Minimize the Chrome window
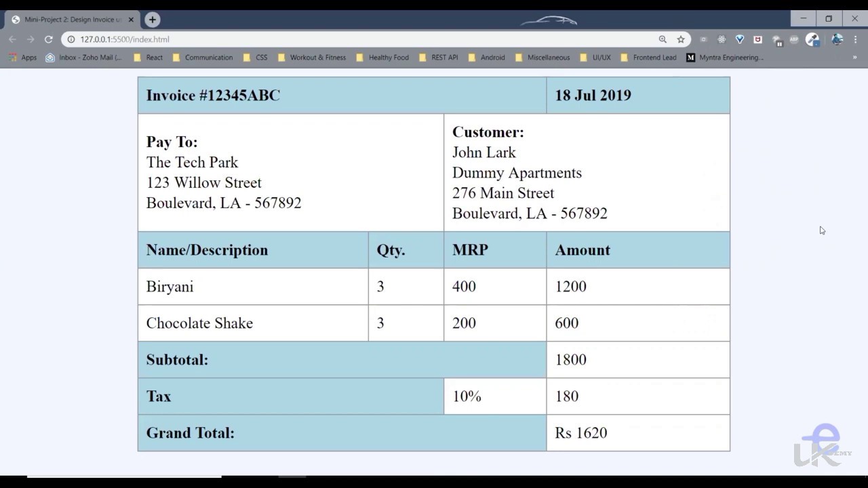Viewport: 868px width, 488px height. point(804,18)
